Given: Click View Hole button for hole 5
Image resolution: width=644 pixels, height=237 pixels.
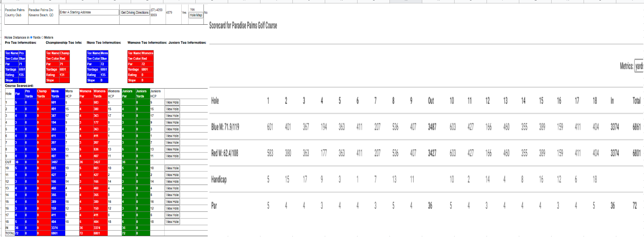Looking at the screenshot, I should click(173, 129).
